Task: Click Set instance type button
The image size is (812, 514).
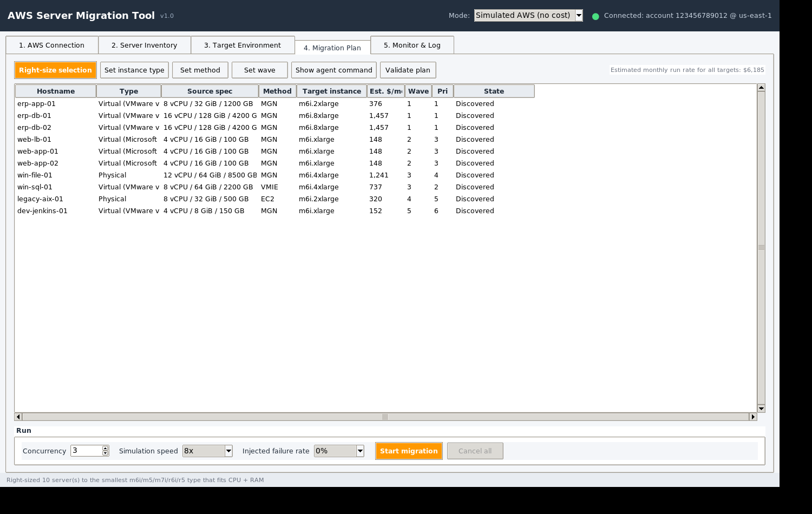Action: 134,70
